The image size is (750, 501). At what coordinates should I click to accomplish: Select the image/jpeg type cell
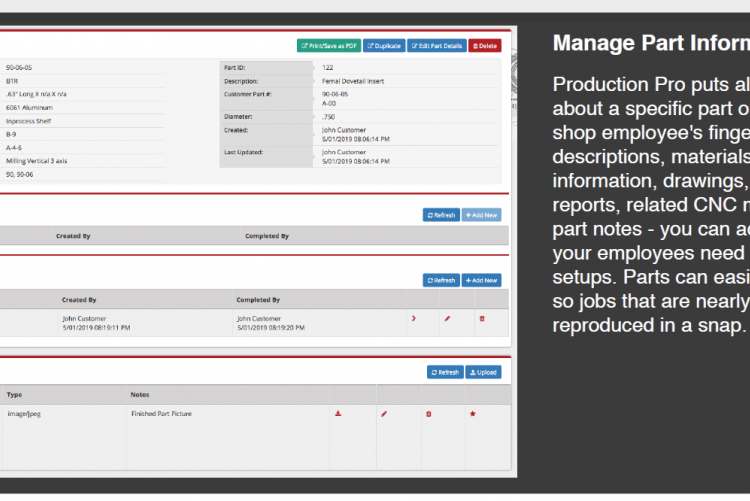24,413
